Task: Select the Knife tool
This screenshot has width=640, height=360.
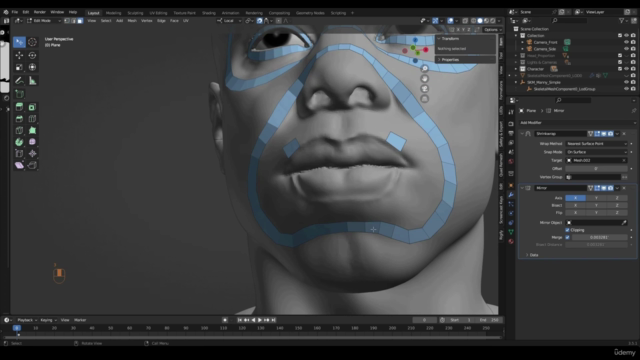Action: (19, 131)
